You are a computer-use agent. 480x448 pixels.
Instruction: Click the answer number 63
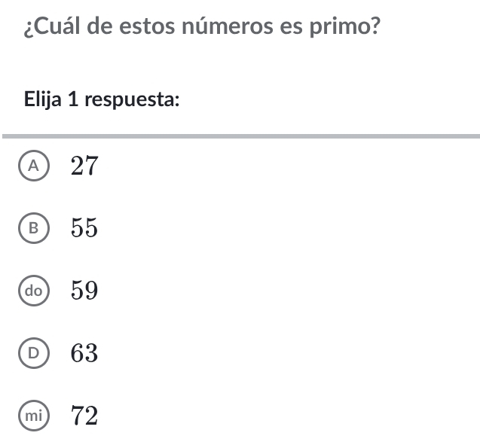point(84,352)
